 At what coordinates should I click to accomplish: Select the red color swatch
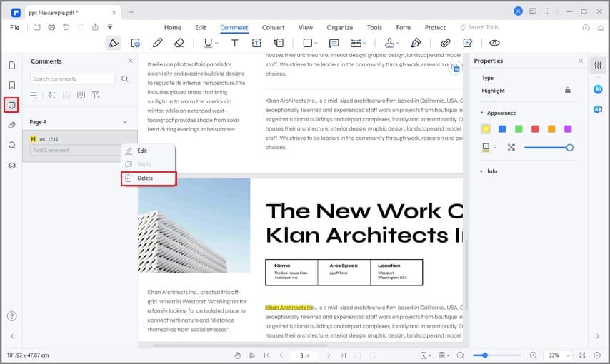(x=535, y=128)
